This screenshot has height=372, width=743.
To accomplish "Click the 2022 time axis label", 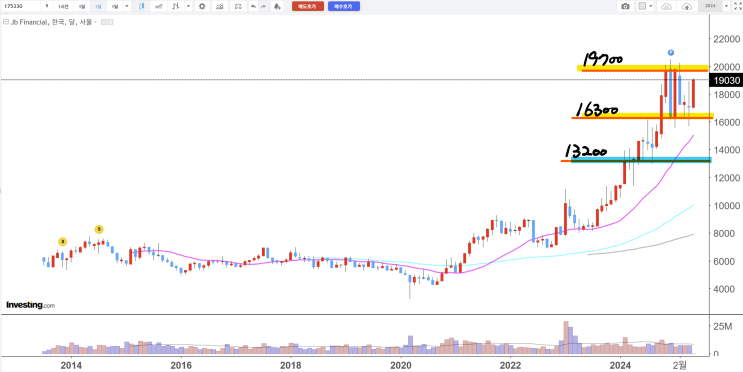I will pyautogui.click(x=510, y=365).
